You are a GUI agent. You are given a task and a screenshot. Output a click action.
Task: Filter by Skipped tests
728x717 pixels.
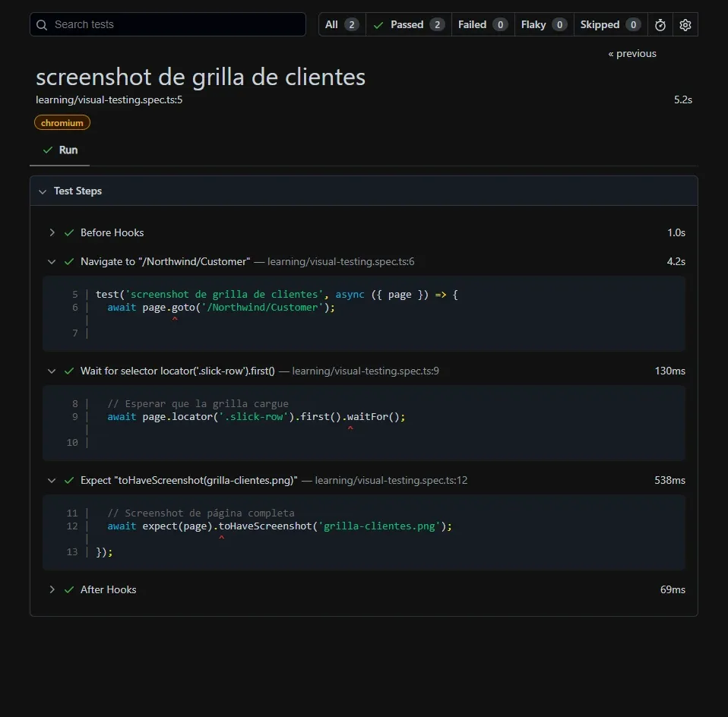(x=610, y=24)
